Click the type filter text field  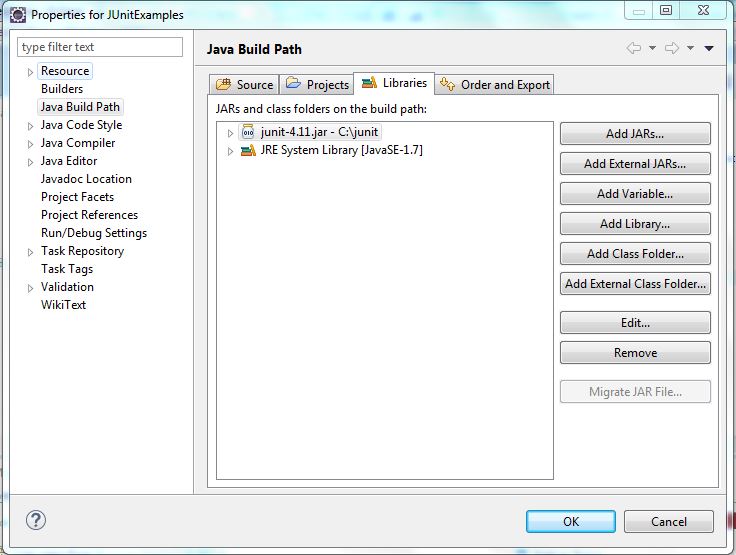(x=100, y=47)
